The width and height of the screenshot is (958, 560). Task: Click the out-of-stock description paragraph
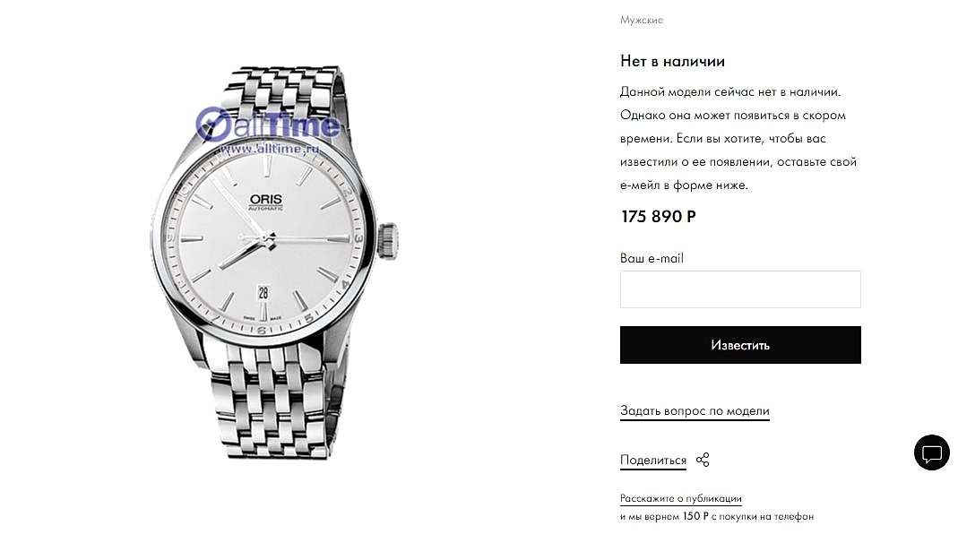(x=738, y=139)
